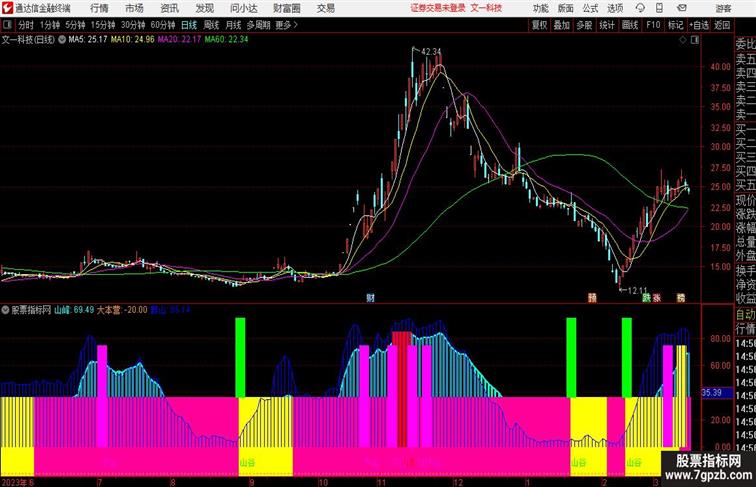Click the 跌 marker below price chart
Screen dimensions: 756x487
647,298
